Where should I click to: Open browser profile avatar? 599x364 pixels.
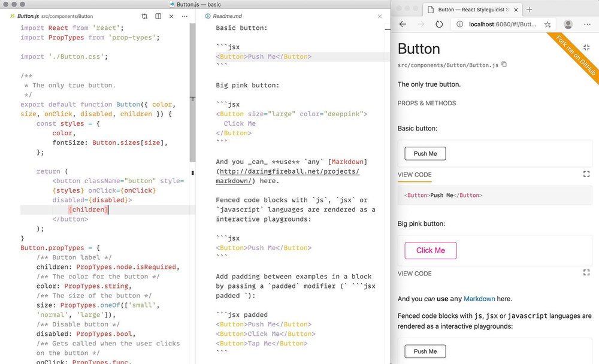568,24
